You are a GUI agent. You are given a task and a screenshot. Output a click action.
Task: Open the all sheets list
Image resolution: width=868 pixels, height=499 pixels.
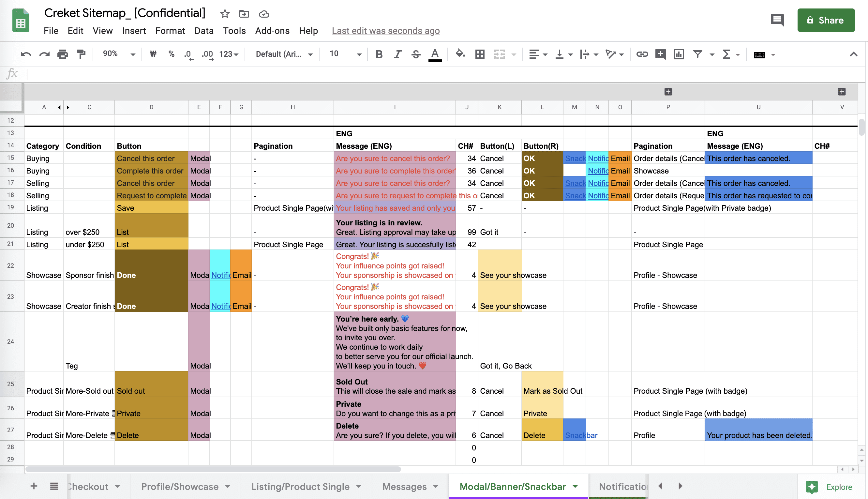(54, 486)
